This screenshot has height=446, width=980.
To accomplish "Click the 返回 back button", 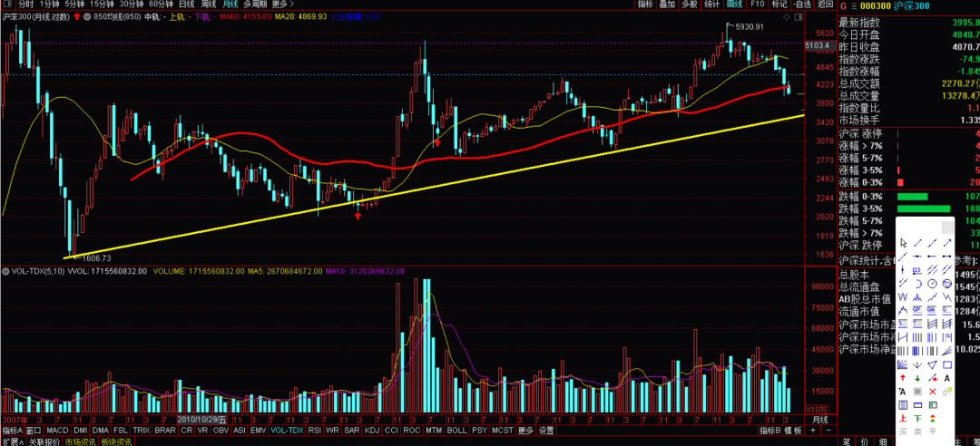I will [x=824, y=5].
